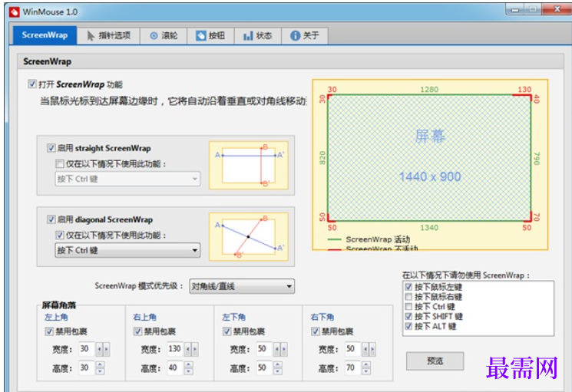Screen dimensions: 572x392
Task: Click the wheel icon on 滚轮 tab
Action: coord(154,36)
